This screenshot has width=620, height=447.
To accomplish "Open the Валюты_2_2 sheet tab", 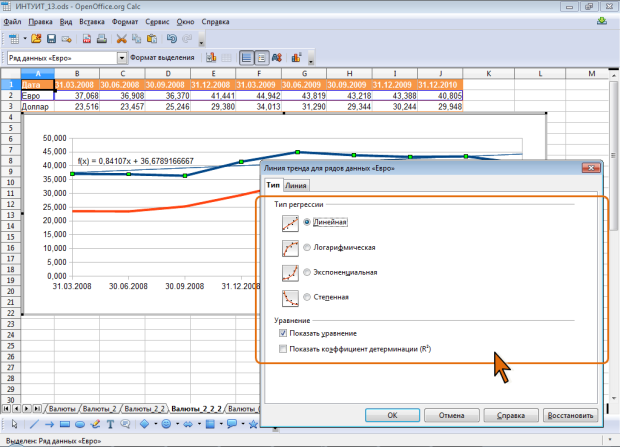I will (x=144, y=409).
